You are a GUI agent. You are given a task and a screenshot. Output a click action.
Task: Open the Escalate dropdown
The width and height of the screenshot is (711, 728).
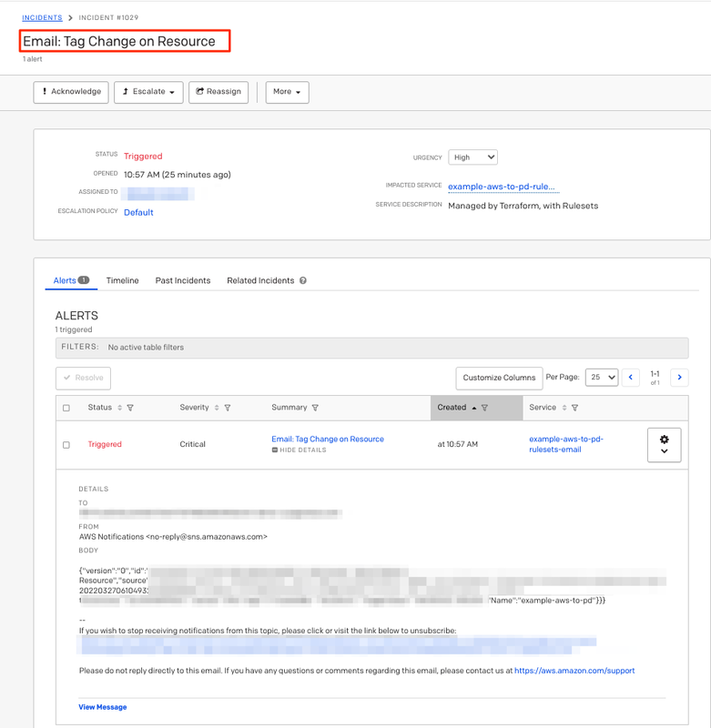point(148,92)
